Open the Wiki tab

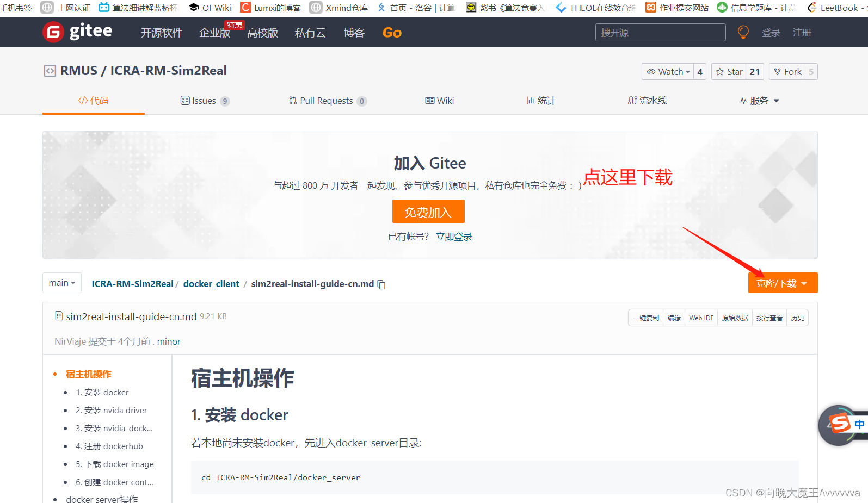click(x=440, y=101)
